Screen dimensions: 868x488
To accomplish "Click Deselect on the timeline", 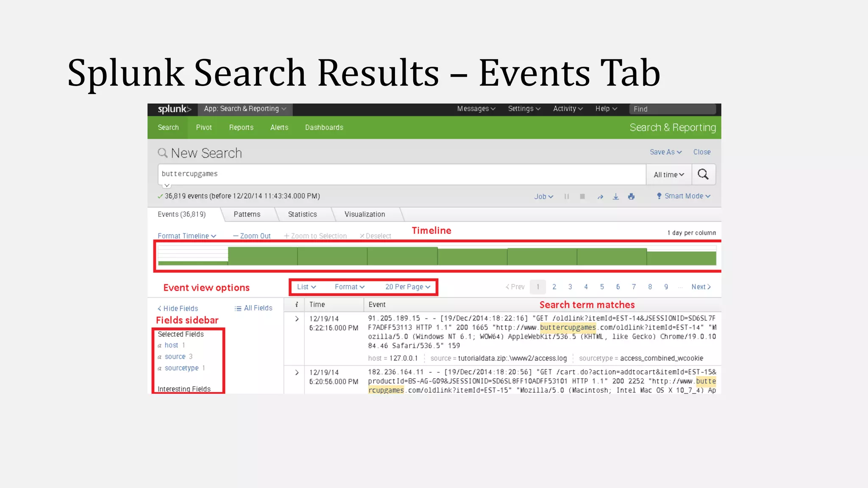I will (x=376, y=236).
